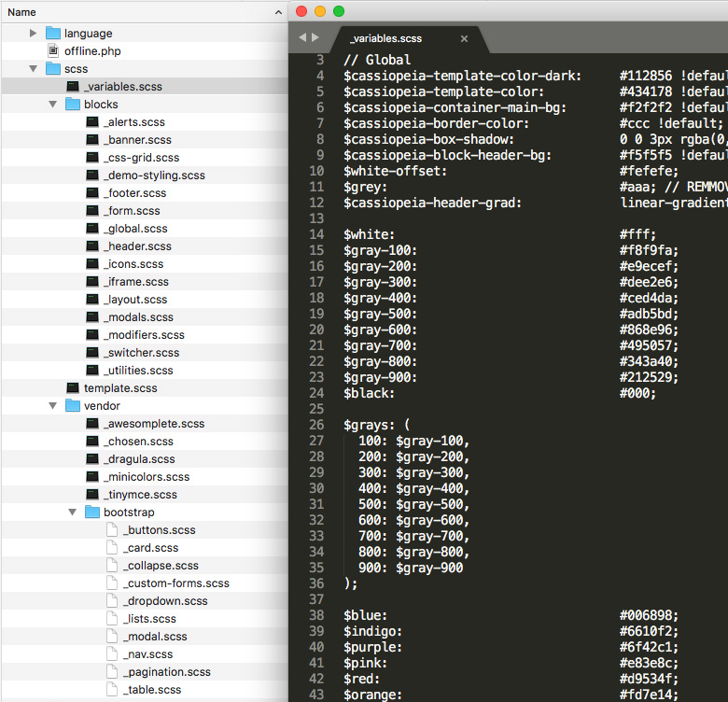Click line number 14 in gutter
The image size is (728, 702).
pyautogui.click(x=316, y=234)
